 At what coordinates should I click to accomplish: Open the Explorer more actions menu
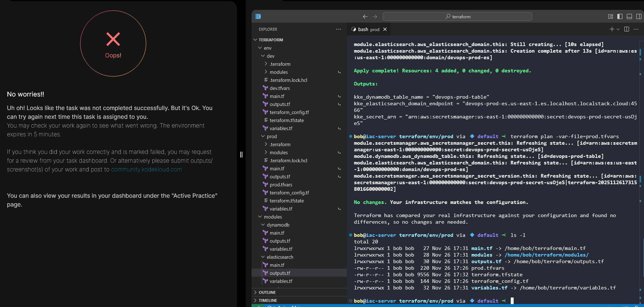[x=338, y=29]
